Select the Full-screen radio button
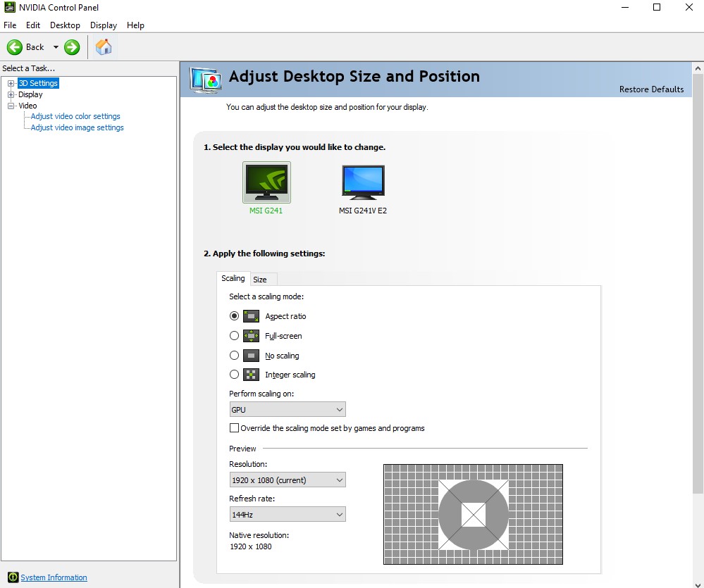This screenshot has height=588, width=704. [234, 335]
